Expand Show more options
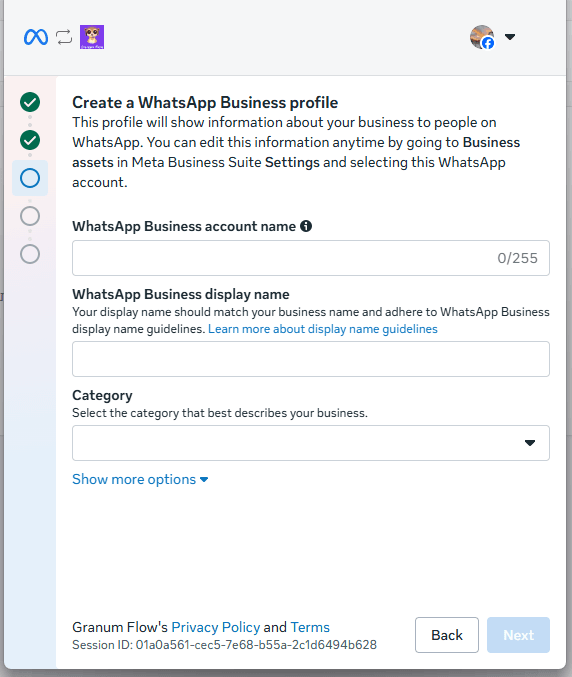This screenshot has height=677, width=572. (x=140, y=479)
